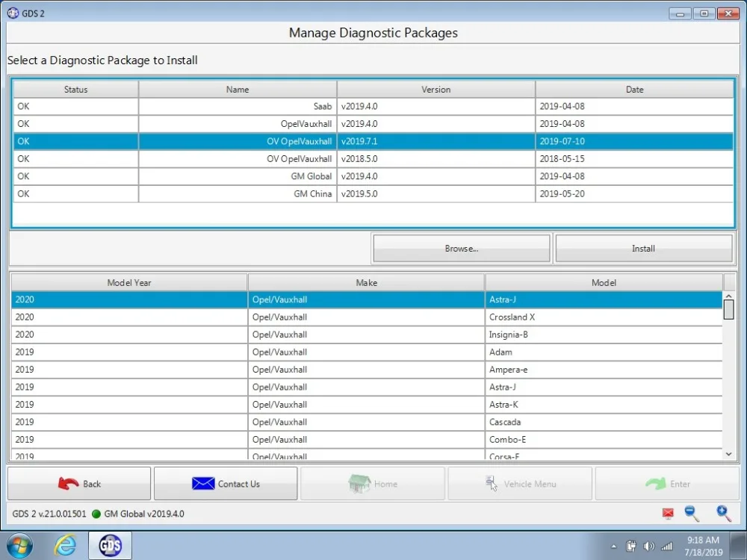Open GDS app icon in the taskbar

(110, 545)
